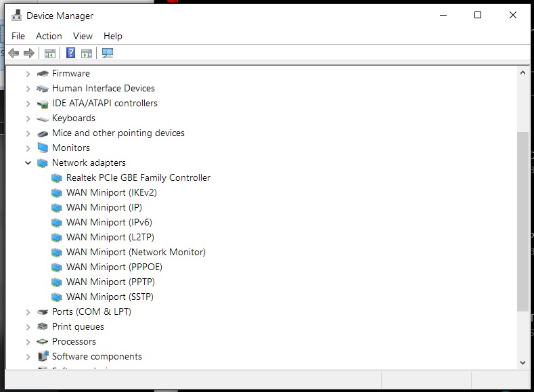Close the Device Manager window

click(513, 15)
